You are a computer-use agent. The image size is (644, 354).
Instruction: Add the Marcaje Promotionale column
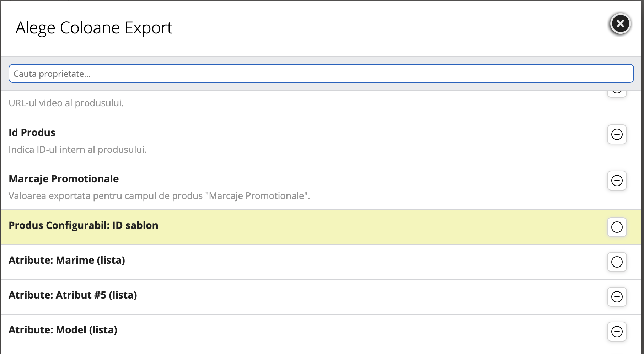click(617, 181)
